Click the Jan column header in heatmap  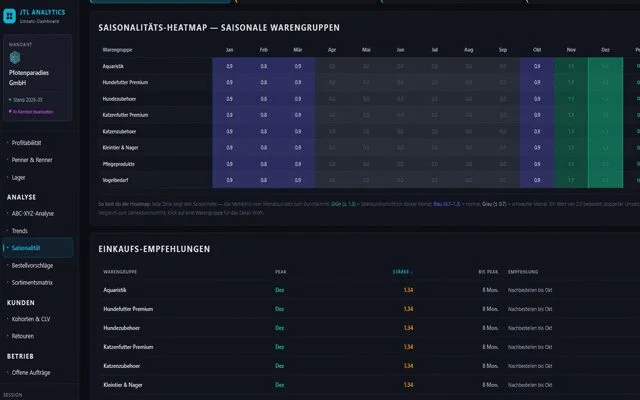229,50
